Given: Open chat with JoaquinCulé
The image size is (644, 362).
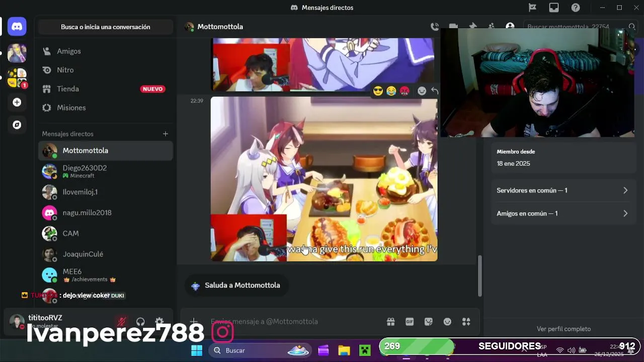Looking at the screenshot, I should click(106, 254).
